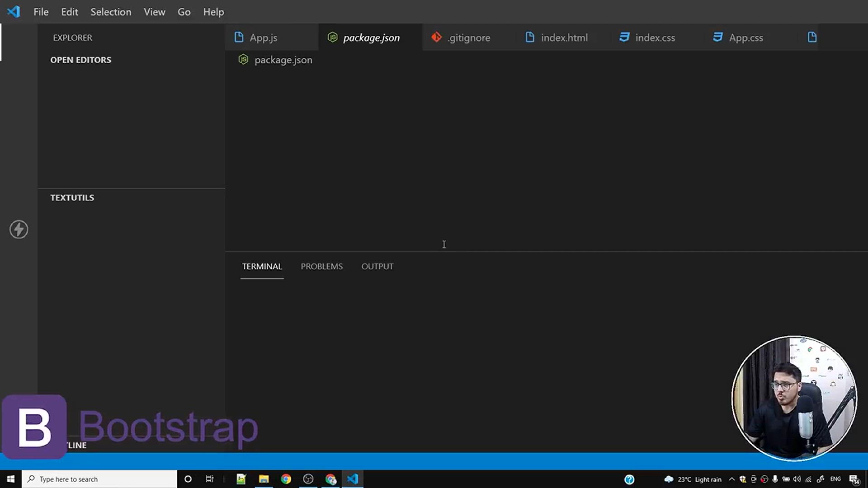Open Notepad++ from the taskbar
This screenshot has height=488, width=868.
tap(241, 479)
